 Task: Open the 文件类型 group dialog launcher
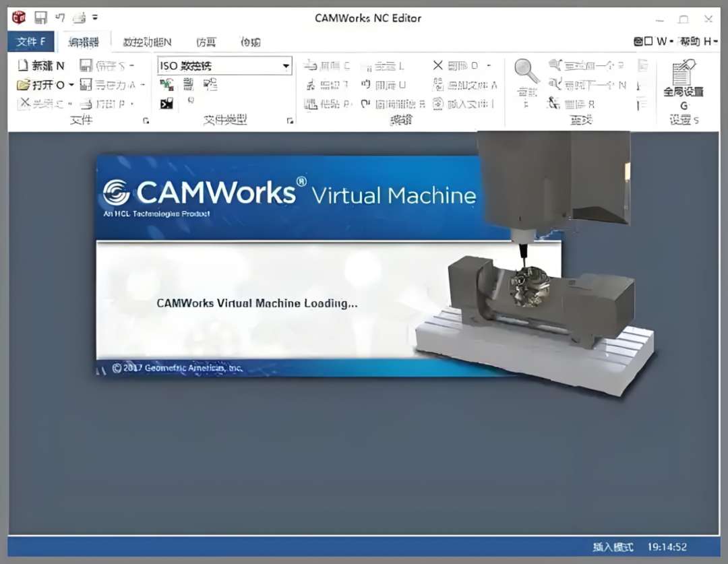290,121
